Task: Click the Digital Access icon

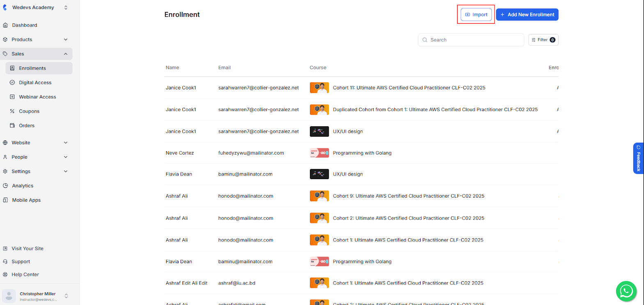Action: 12,82
